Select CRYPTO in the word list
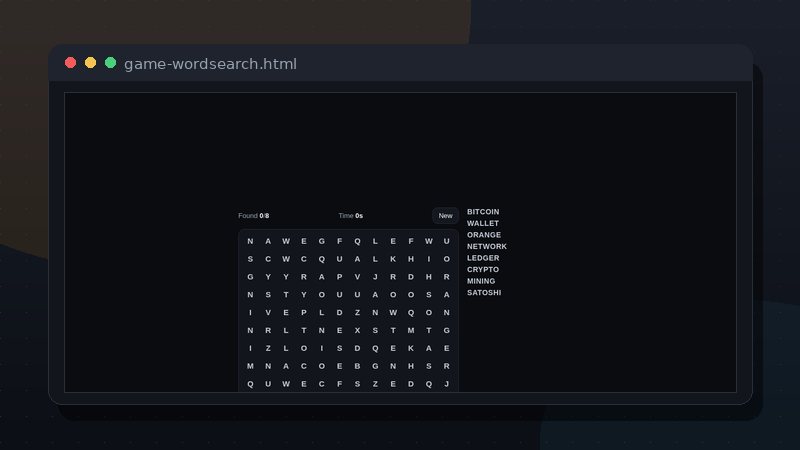Image resolution: width=800 pixels, height=450 pixels. (x=483, y=269)
